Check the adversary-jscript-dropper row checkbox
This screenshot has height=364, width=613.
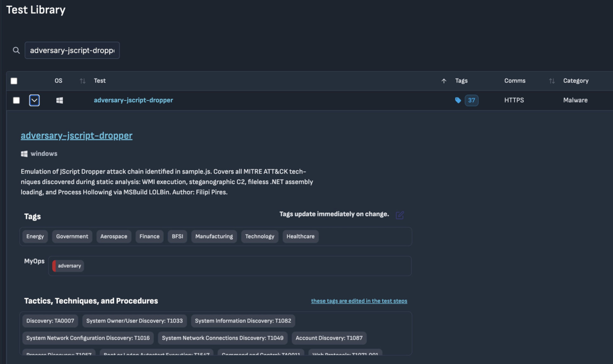coord(17,100)
